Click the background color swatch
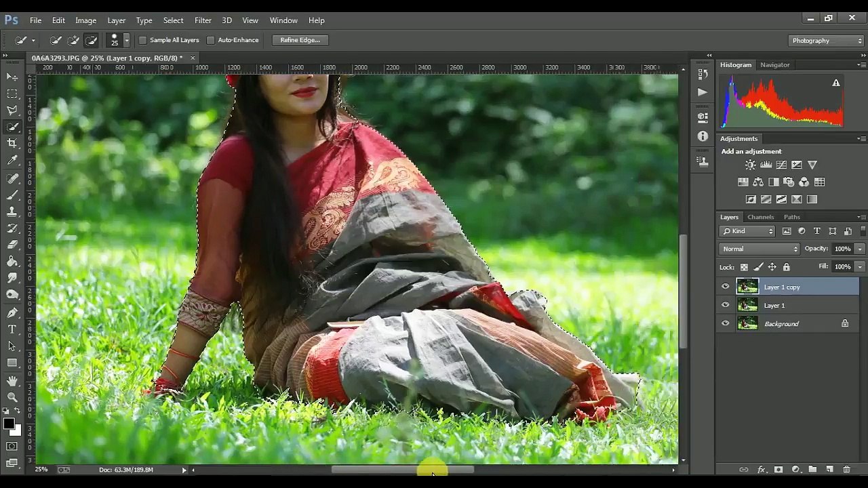868x488 pixels. click(x=17, y=431)
